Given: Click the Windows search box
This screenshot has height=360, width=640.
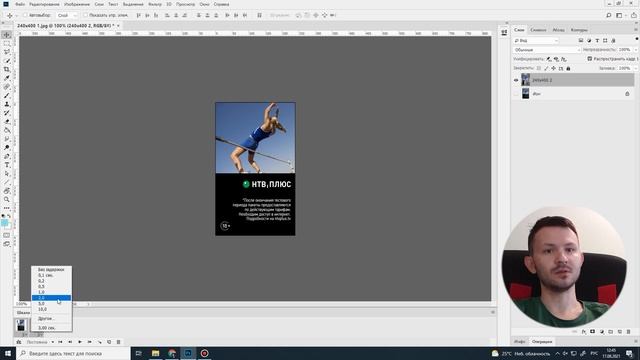Looking at the screenshot, I should tap(73, 353).
